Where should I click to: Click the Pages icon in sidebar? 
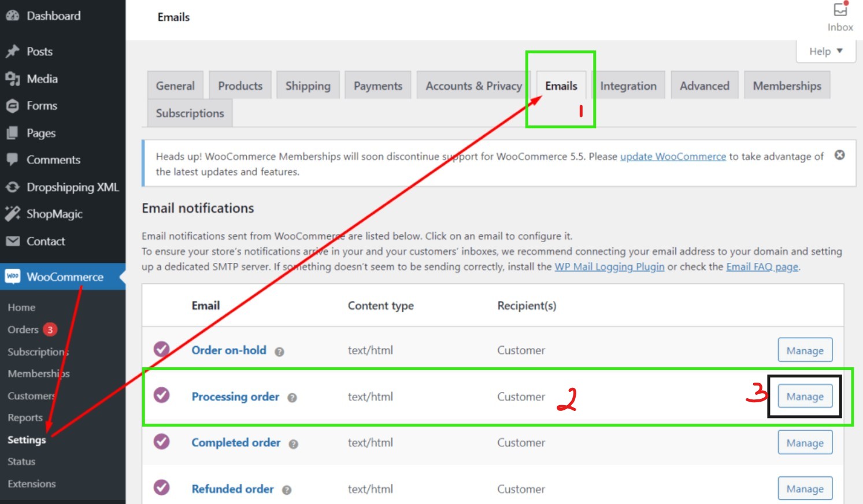pos(12,133)
